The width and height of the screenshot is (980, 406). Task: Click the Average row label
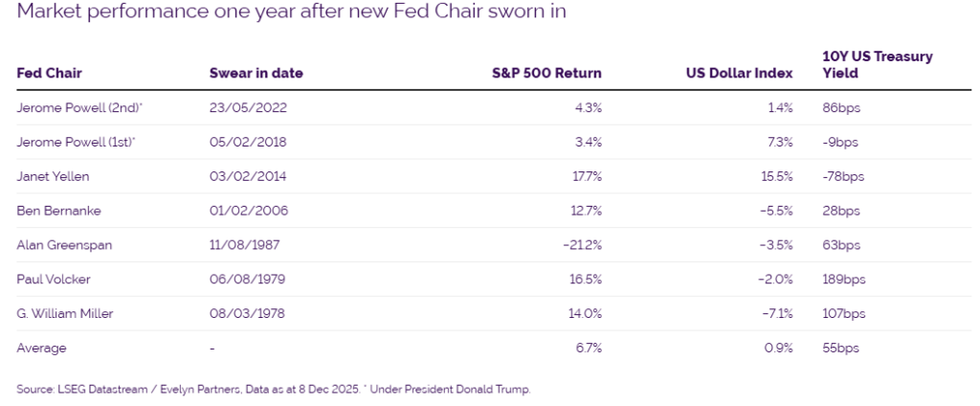pyautogui.click(x=41, y=349)
